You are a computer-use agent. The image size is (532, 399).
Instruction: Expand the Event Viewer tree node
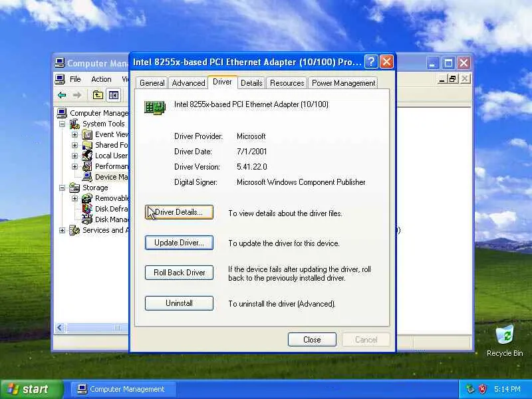coord(74,135)
